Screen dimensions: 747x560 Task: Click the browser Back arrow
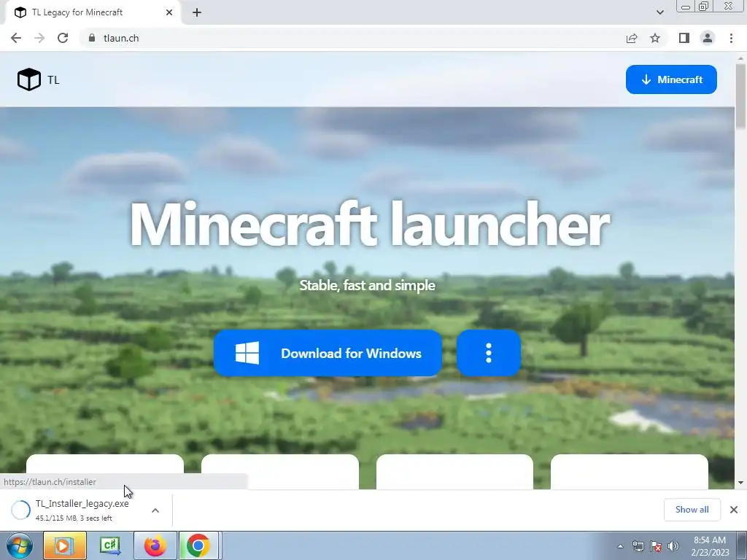click(x=16, y=38)
